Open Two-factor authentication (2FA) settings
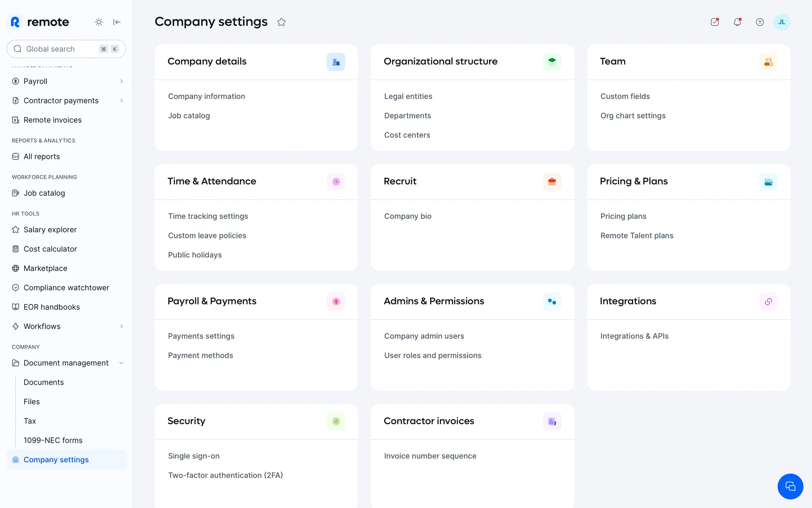This screenshot has height=508, width=812. pyautogui.click(x=225, y=475)
